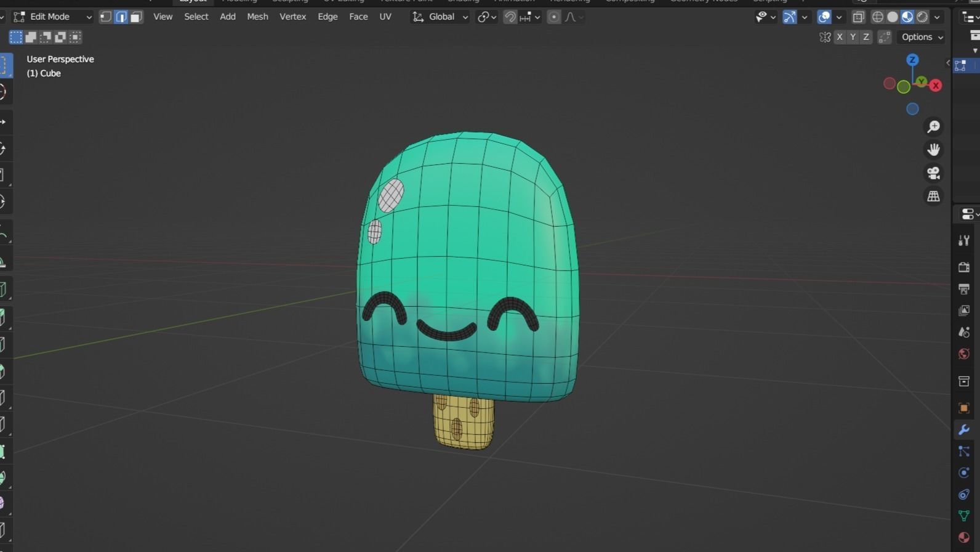Open the Vertex menu

pos(292,17)
